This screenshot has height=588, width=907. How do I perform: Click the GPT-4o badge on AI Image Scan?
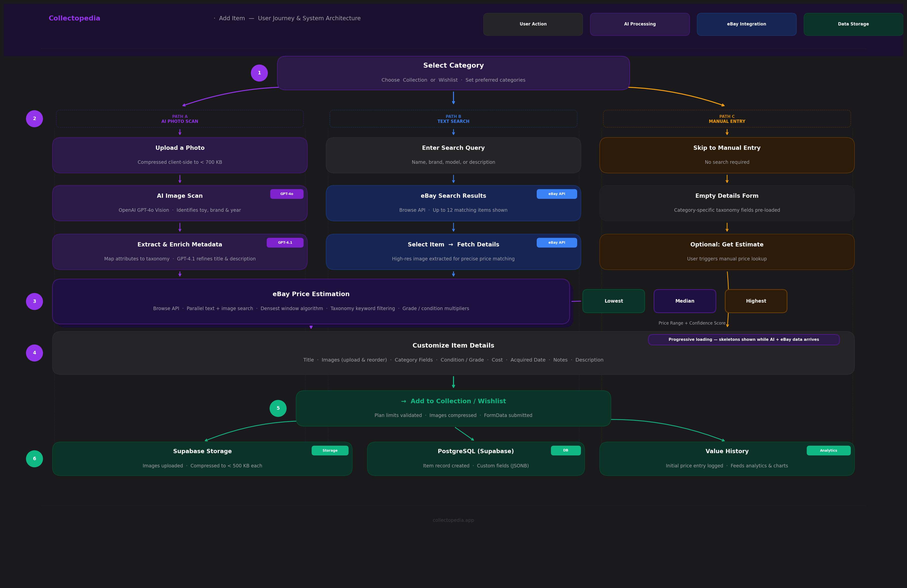pyautogui.click(x=287, y=194)
